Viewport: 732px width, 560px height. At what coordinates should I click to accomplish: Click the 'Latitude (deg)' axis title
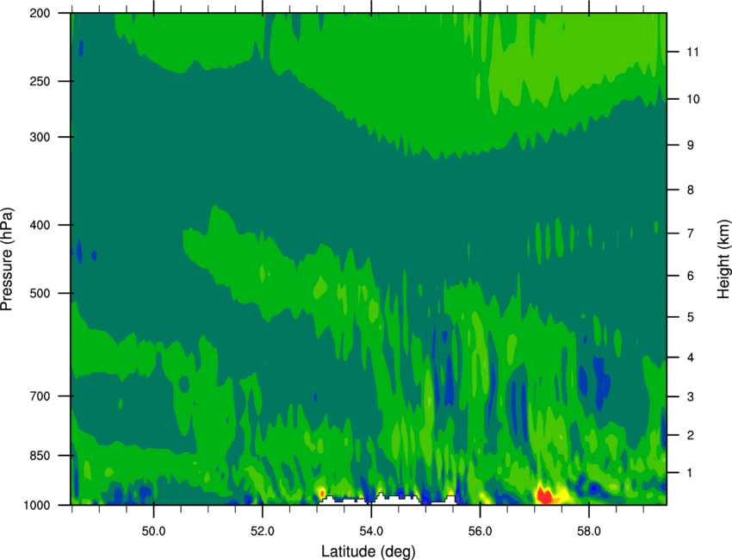click(368, 551)
